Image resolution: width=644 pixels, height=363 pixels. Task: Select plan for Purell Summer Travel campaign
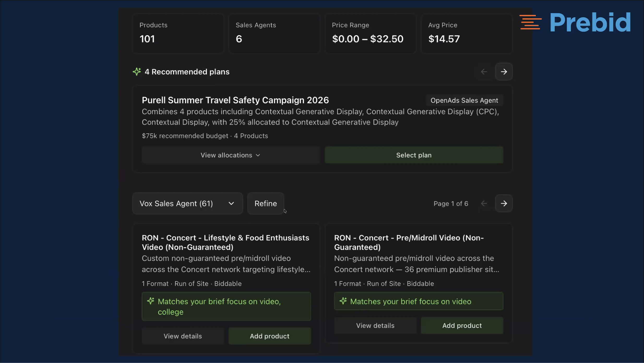tap(414, 155)
